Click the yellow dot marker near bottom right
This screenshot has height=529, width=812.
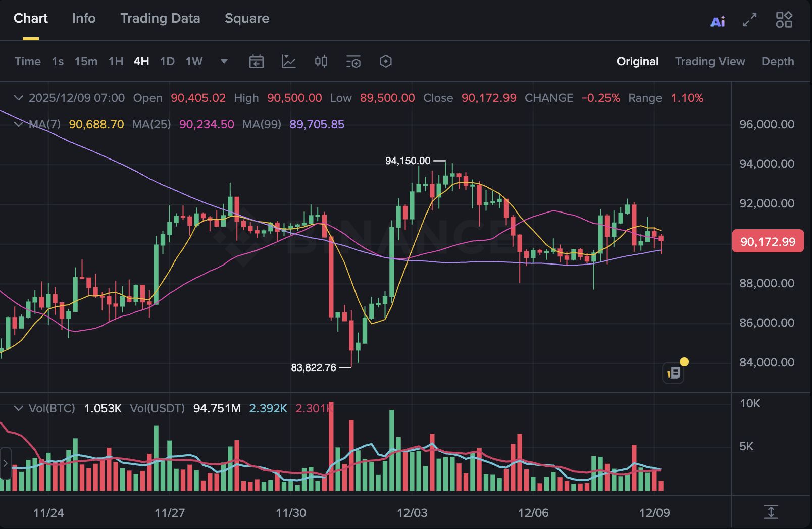click(x=685, y=361)
